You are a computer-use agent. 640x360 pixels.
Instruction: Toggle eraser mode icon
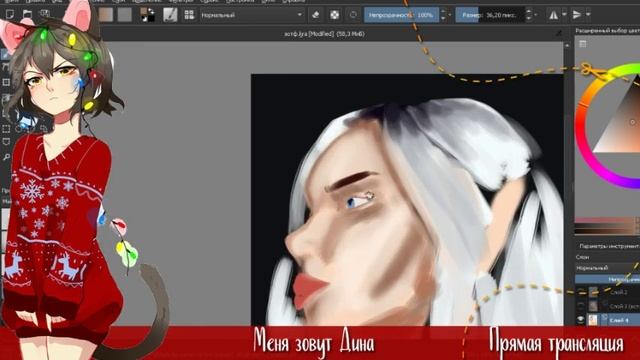click(x=315, y=15)
